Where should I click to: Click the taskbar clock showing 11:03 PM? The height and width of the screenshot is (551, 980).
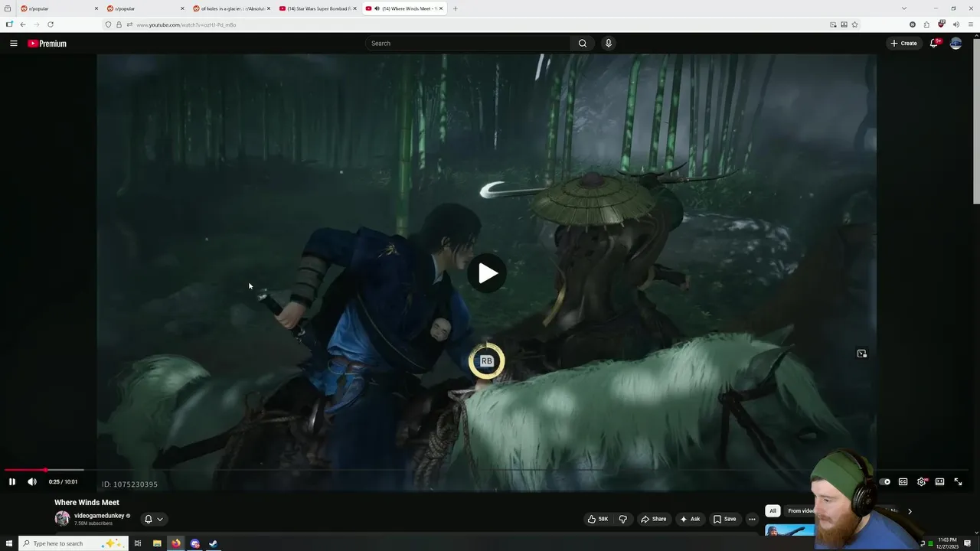(948, 543)
